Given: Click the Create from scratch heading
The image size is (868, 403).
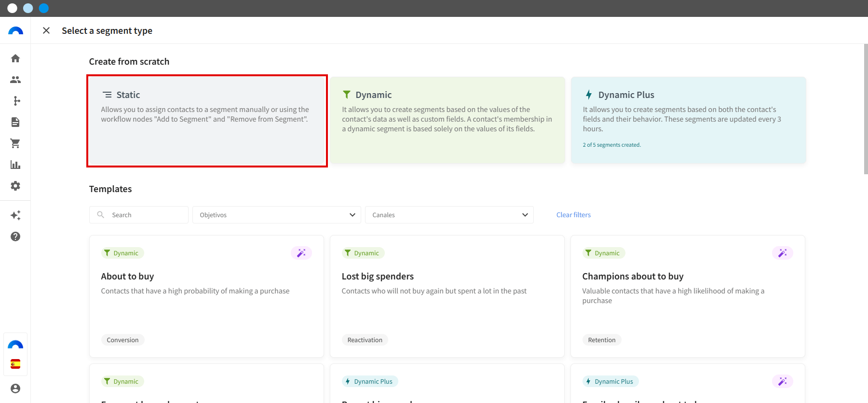Looking at the screenshot, I should (129, 62).
